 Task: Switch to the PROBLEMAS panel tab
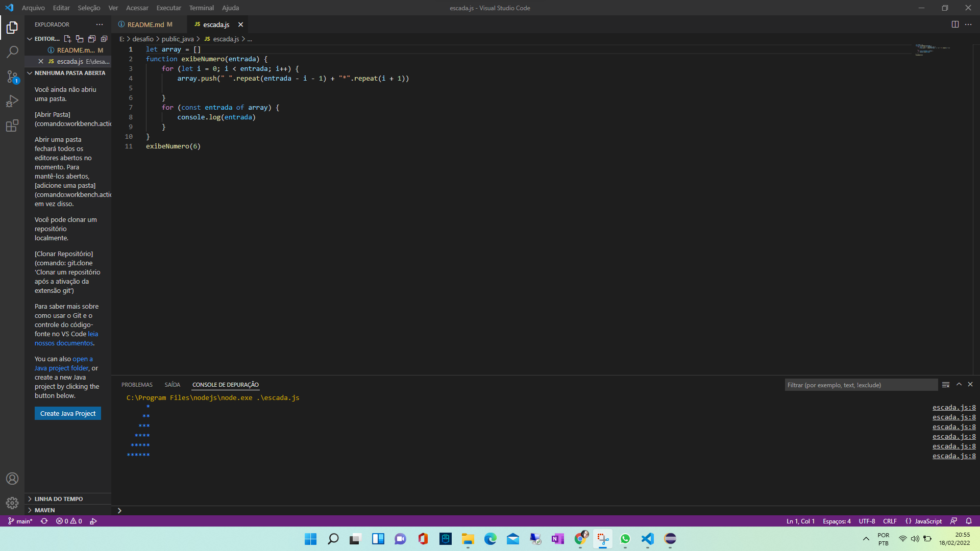pos(137,385)
